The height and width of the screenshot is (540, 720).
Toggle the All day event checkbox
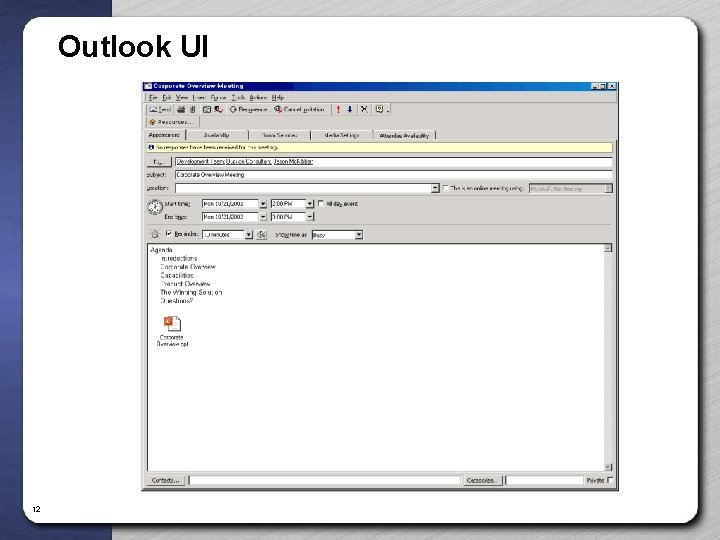(x=321, y=203)
